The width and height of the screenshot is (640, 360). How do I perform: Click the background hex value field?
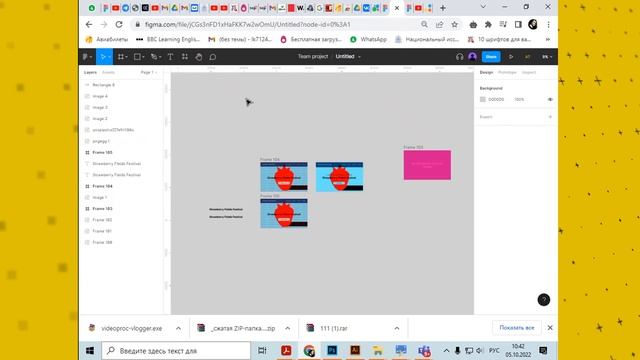[x=496, y=99]
